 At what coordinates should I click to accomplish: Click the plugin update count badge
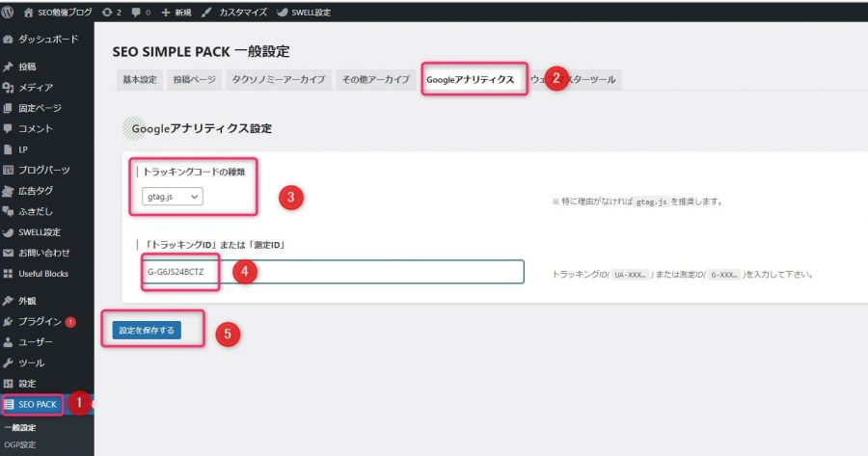pyautogui.click(x=70, y=322)
